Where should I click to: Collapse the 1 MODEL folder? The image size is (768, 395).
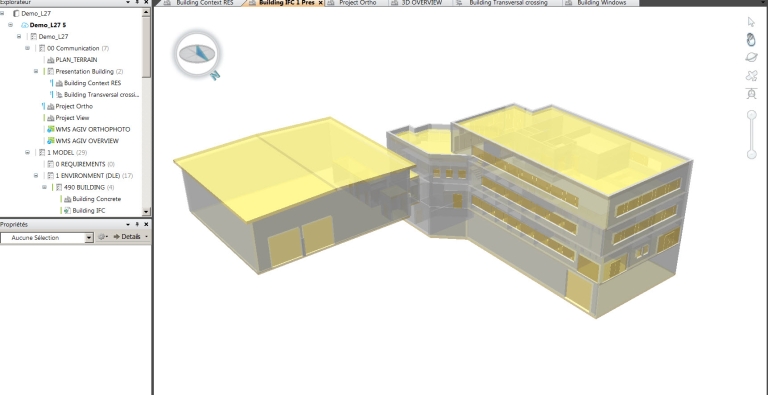point(27,152)
